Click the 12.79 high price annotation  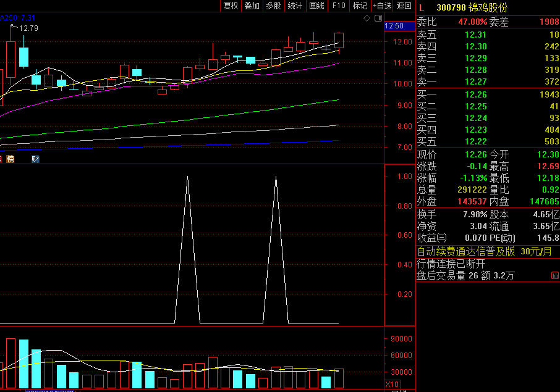(x=28, y=28)
